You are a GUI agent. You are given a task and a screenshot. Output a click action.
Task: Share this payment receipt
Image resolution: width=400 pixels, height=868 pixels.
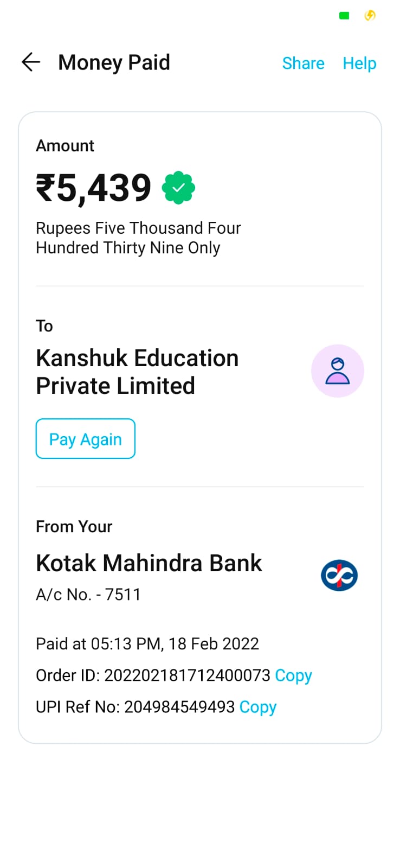(303, 63)
